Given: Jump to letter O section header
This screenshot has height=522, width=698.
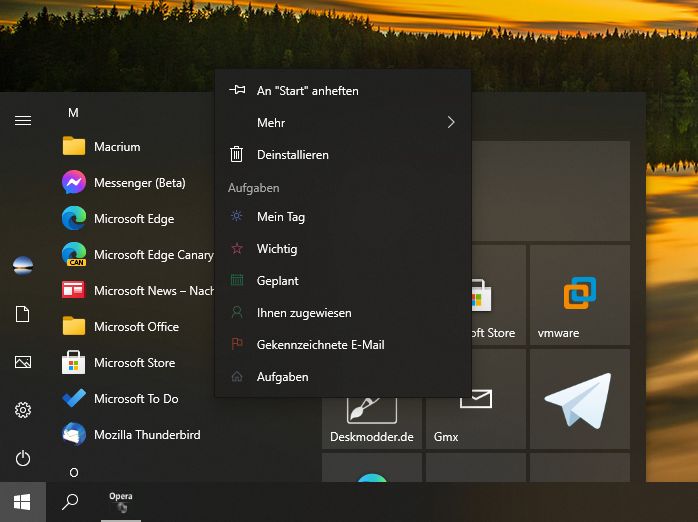Looking at the screenshot, I should (x=74, y=472).
